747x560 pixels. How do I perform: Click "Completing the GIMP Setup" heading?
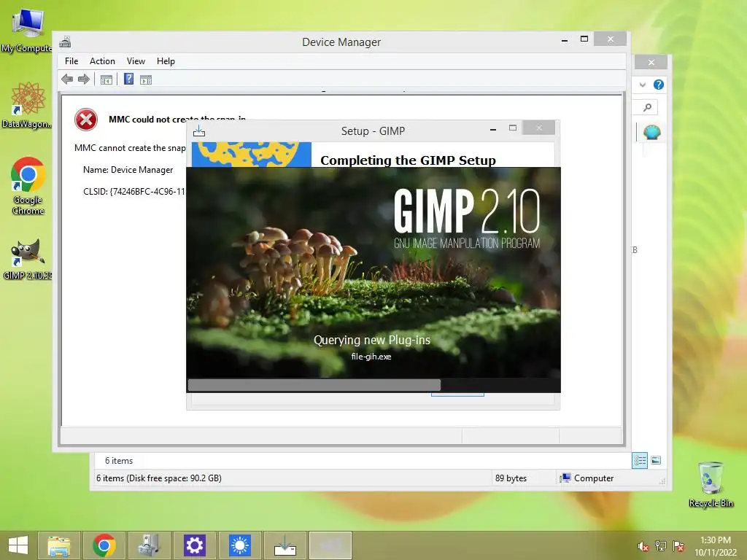(x=408, y=160)
